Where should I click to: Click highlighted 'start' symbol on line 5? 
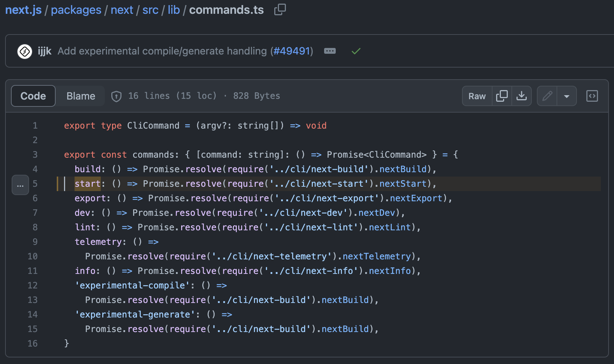click(x=87, y=184)
